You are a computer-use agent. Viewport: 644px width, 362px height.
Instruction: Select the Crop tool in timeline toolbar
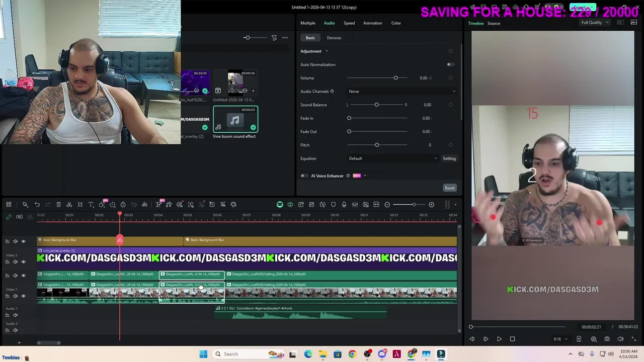coord(80,205)
